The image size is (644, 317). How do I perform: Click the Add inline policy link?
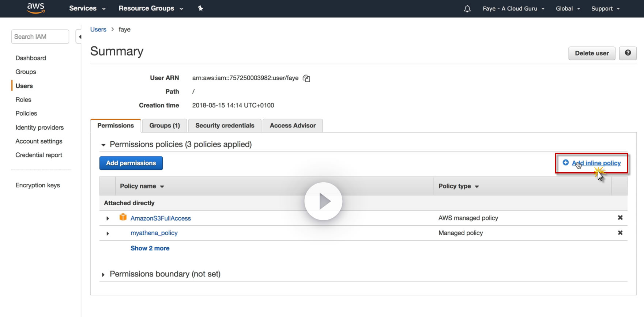(x=596, y=163)
